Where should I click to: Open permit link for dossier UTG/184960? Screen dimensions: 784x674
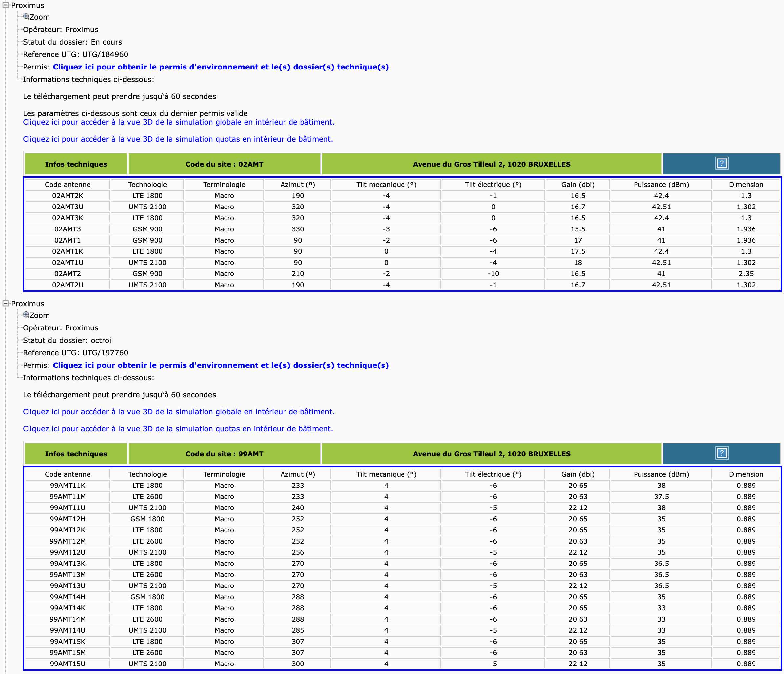tap(221, 67)
